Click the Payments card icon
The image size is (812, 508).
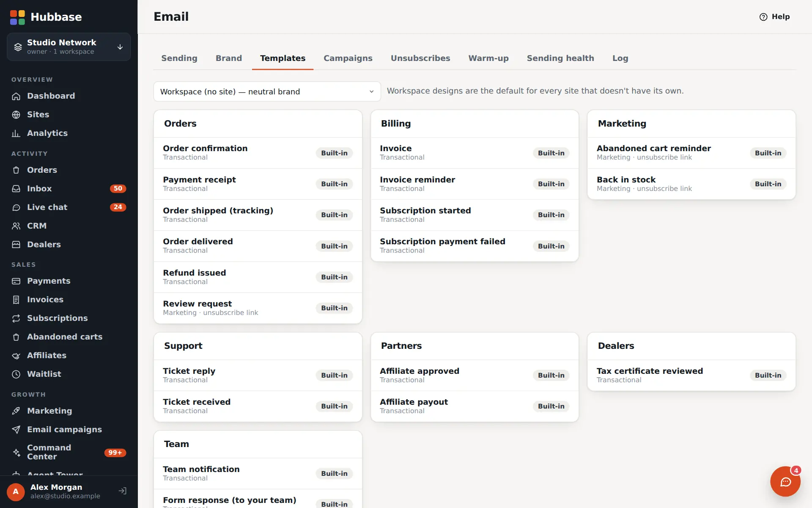[16, 281]
